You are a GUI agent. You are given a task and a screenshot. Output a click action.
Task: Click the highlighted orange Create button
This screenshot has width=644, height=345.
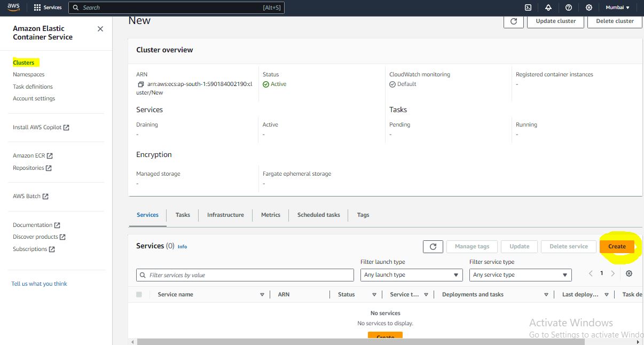617,247
